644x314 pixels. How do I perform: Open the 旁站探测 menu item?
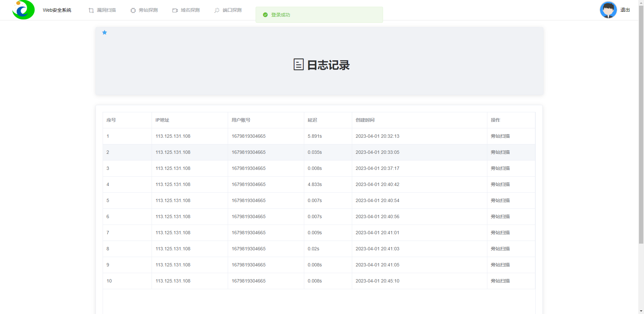coord(144,10)
